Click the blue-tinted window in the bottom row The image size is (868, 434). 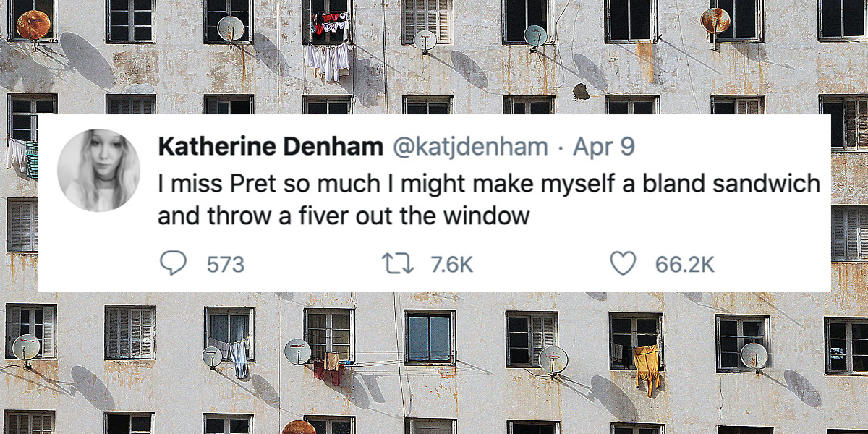pyautogui.click(x=429, y=337)
